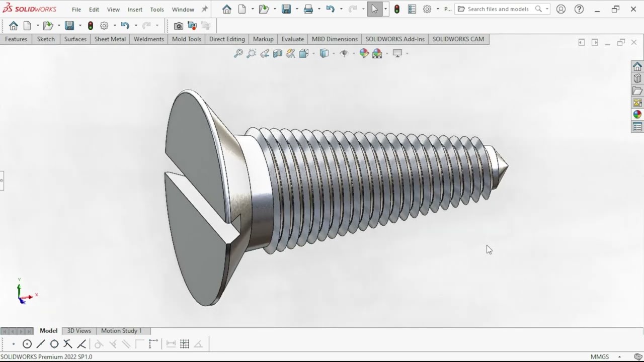This screenshot has width=644, height=362.
Task: Expand the Save dropdown arrow in title bar
Action: coord(297,9)
